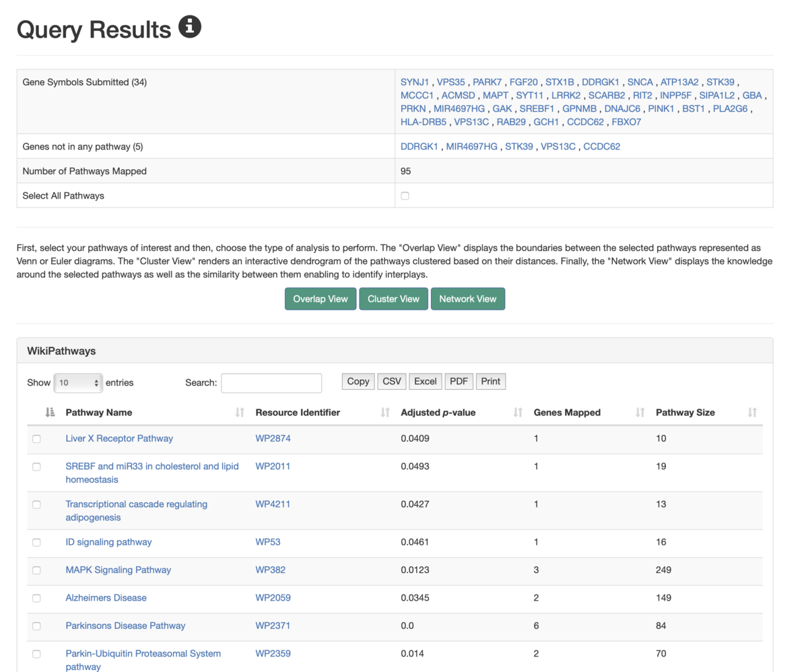Screen dimensions: 808x672
Task: Open the PINK1 gene link
Action: pyautogui.click(x=661, y=108)
